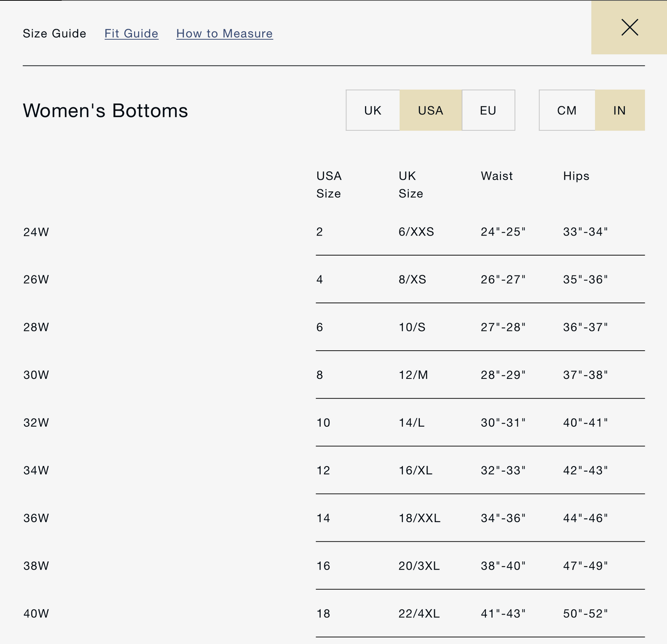Close the size guide panel
The height and width of the screenshot is (644, 667).
point(629,27)
